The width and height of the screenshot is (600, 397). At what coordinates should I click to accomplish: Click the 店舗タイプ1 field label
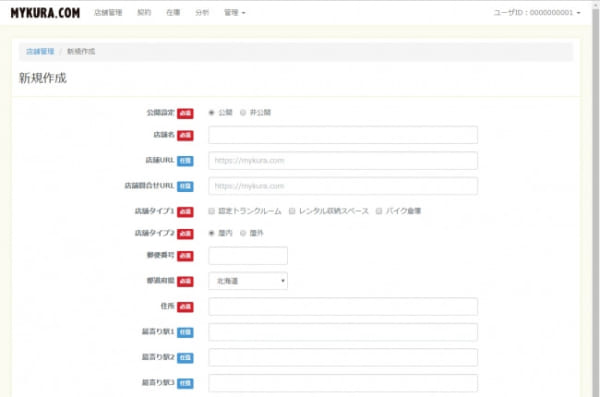click(154, 211)
